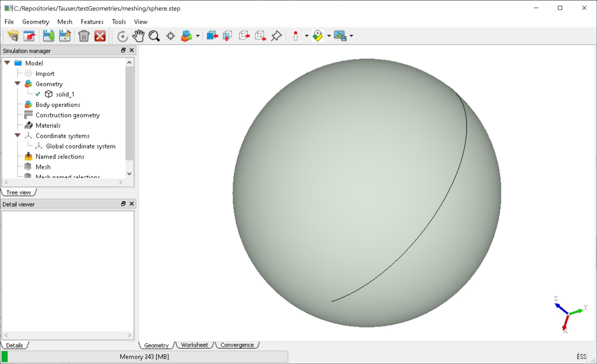The image size is (597, 364).
Task: Collapse the Geometry tree node
Action: pyautogui.click(x=17, y=84)
